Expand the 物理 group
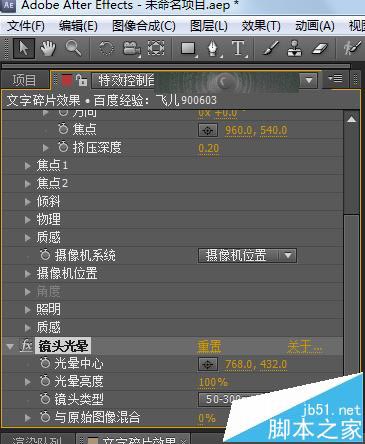The image size is (365, 444). (28, 220)
